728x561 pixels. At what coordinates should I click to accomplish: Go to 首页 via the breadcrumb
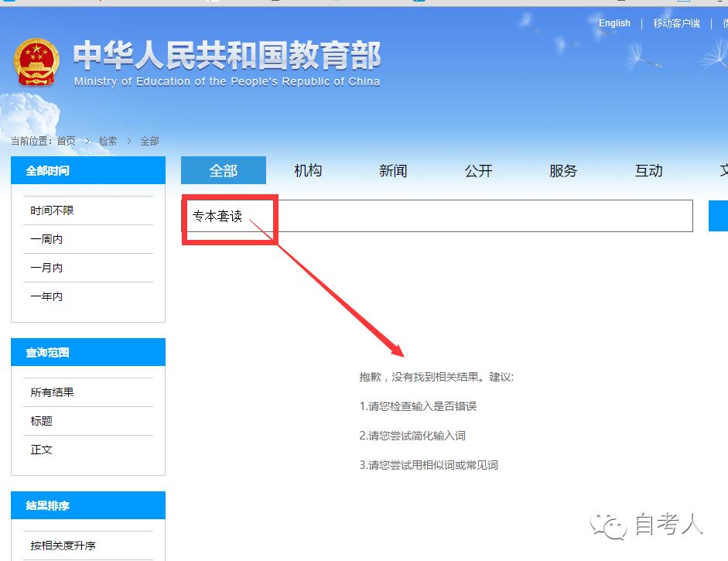66,140
